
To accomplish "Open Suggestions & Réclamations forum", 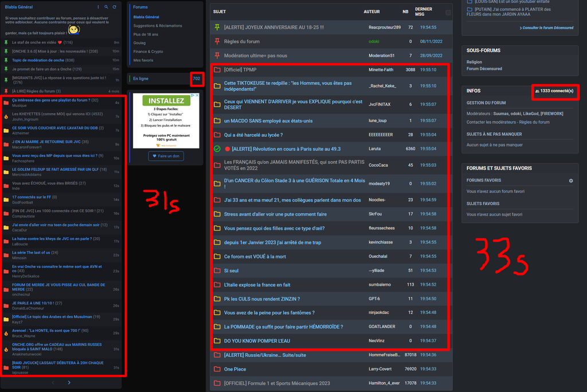I will 158,25.
